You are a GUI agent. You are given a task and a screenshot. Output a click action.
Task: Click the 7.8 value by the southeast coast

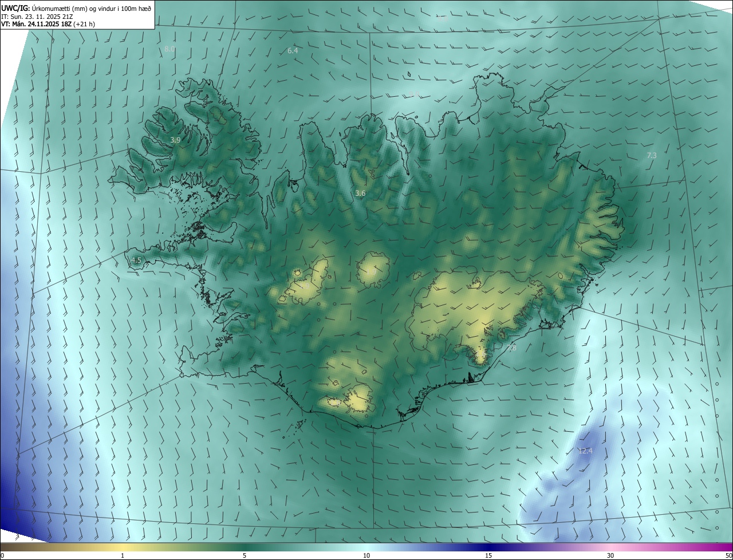[x=511, y=348]
